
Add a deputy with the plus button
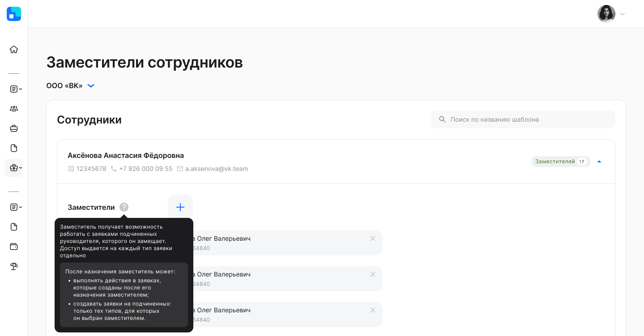180,207
